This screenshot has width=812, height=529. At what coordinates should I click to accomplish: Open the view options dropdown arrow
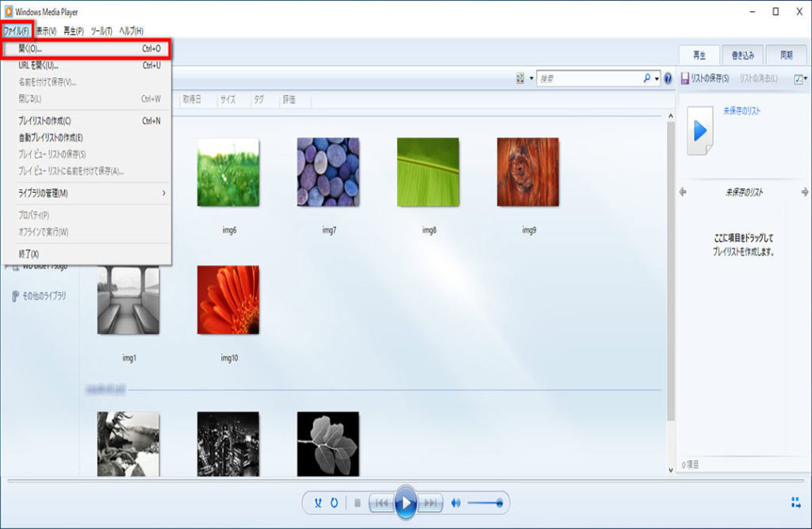pyautogui.click(x=531, y=79)
